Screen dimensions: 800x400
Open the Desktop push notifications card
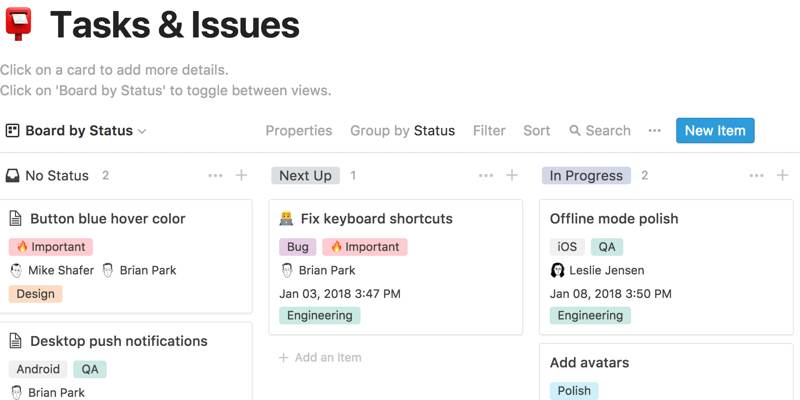coord(126,361)
